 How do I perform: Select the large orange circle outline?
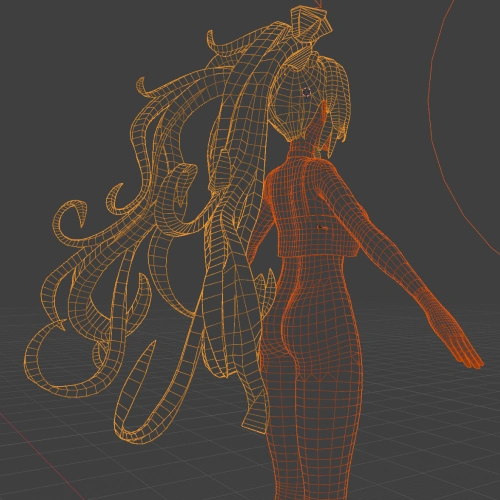tap(463, 127)
